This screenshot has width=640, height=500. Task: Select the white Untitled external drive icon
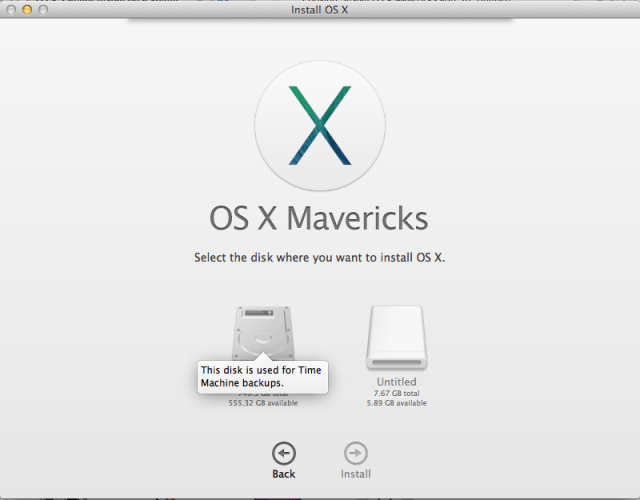click(396, 336)
